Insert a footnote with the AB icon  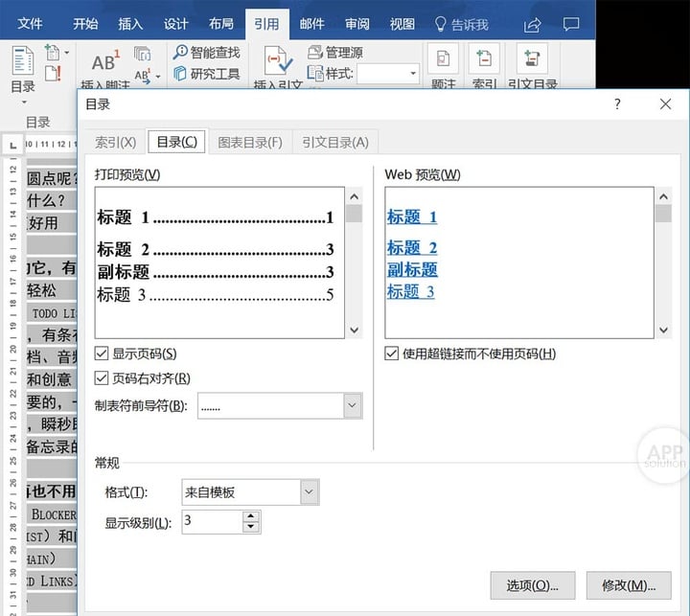[x=105, y=61]
